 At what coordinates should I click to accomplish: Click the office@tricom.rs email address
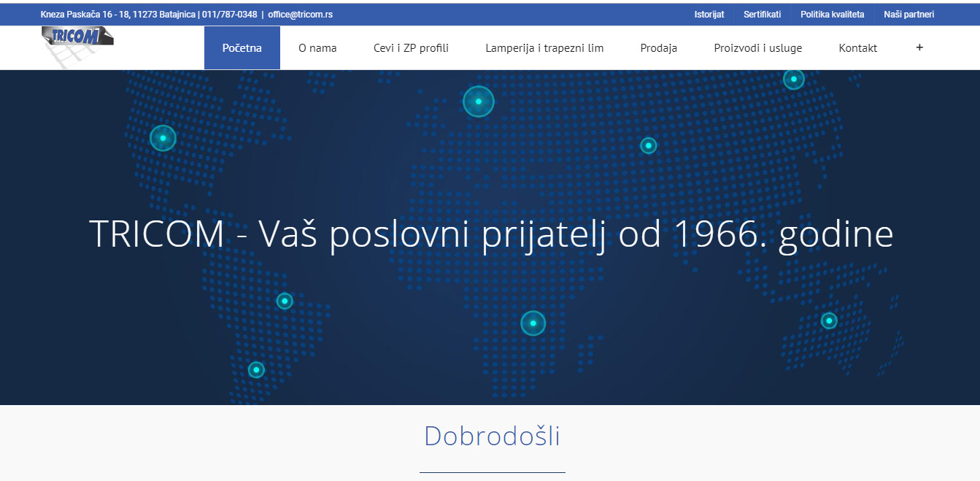[x=301, y=14]
